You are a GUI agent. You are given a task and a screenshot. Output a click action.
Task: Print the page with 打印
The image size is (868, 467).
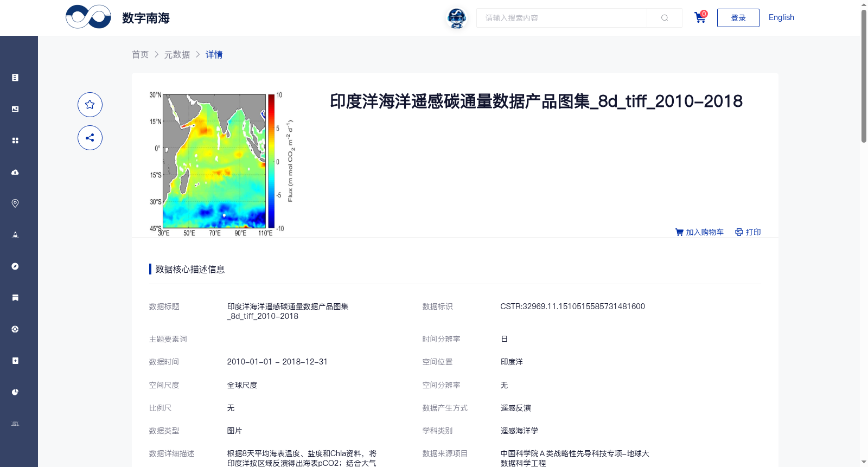(748, 232)
